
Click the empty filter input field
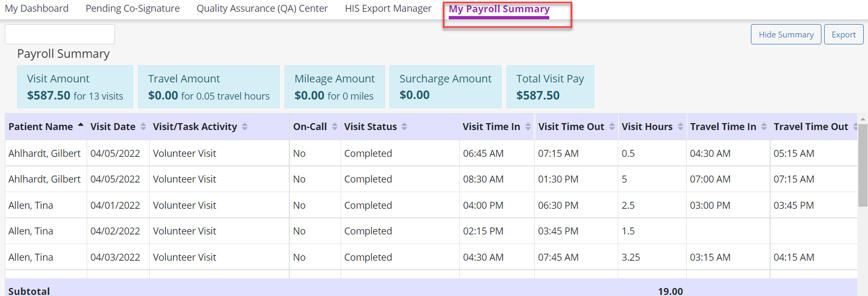click(60, 34)
